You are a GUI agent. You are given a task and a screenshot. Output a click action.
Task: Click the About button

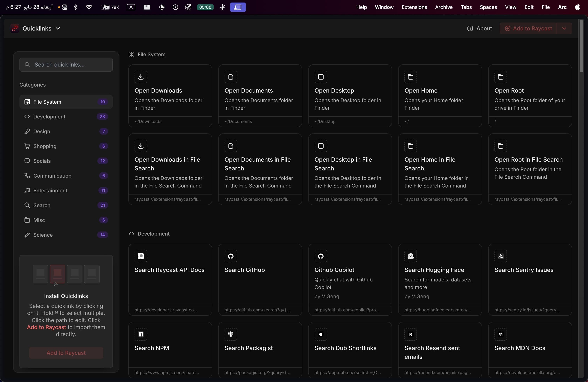[479, 28]
